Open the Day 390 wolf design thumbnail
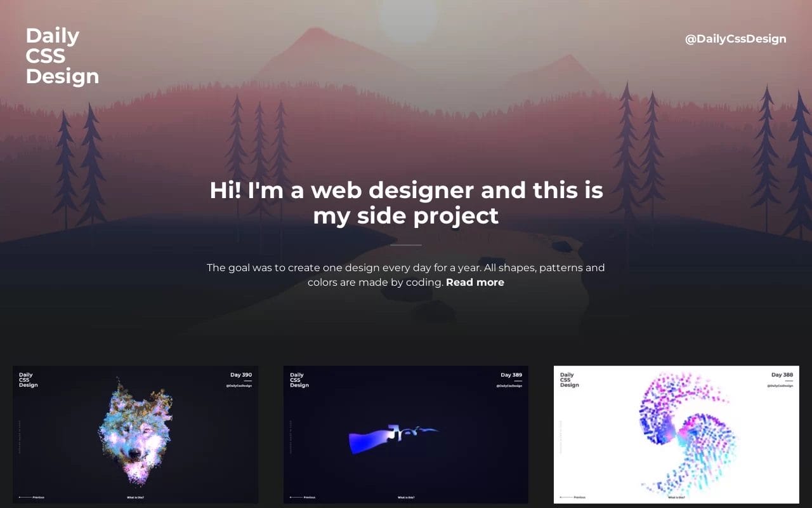 tap(135, 434)
